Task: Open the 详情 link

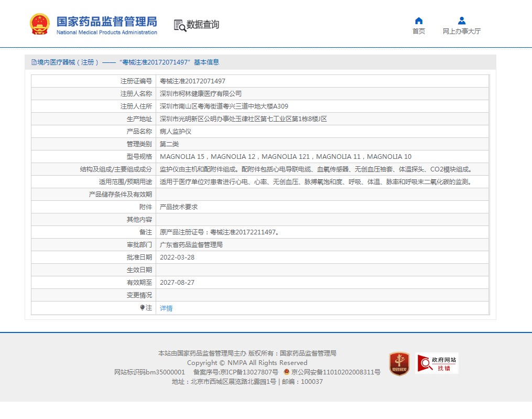Action: [166, 308]
